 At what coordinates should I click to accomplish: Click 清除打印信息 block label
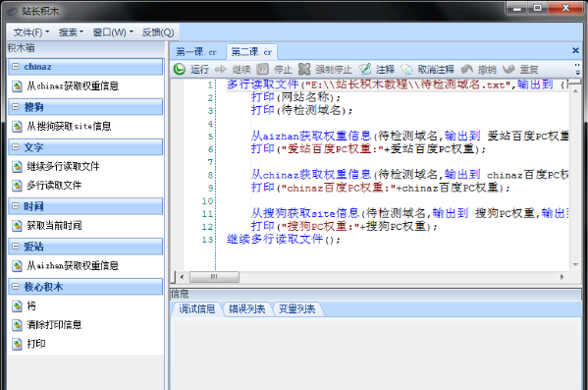coord(54,325)
